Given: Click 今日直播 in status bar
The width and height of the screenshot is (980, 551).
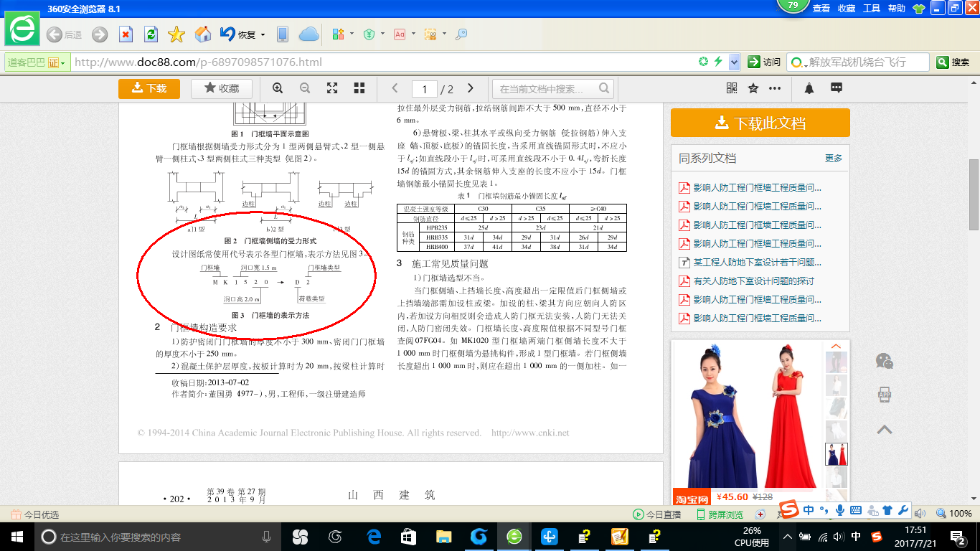Looking at the screenshot, I should click(x=657, y=514).
